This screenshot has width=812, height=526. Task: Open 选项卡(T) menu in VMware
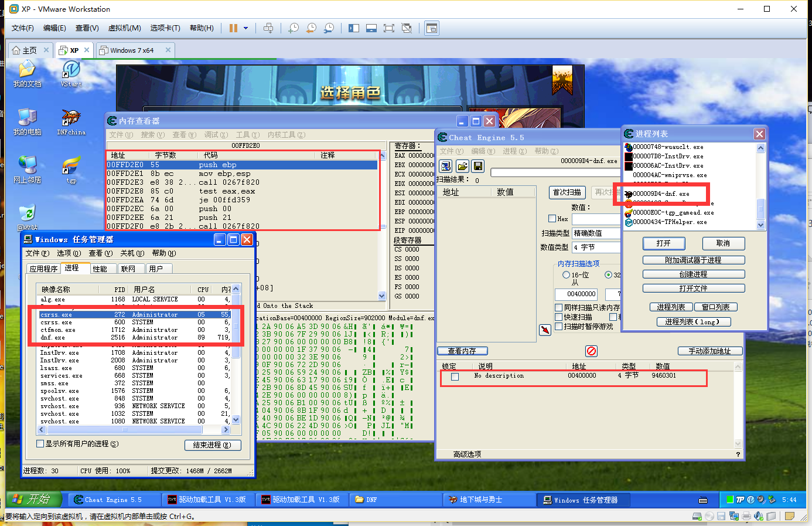[165, 28]
